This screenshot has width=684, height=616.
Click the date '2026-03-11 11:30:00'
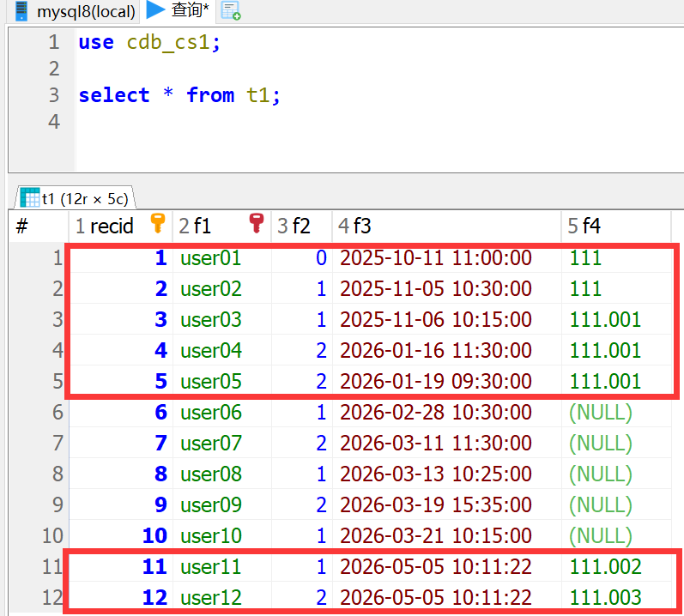[436, 444]
